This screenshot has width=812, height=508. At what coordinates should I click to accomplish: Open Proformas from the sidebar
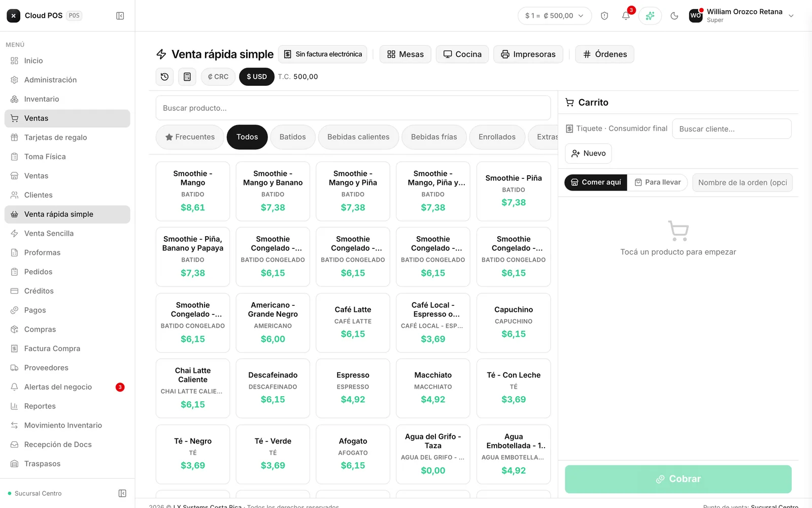(67, 252)
